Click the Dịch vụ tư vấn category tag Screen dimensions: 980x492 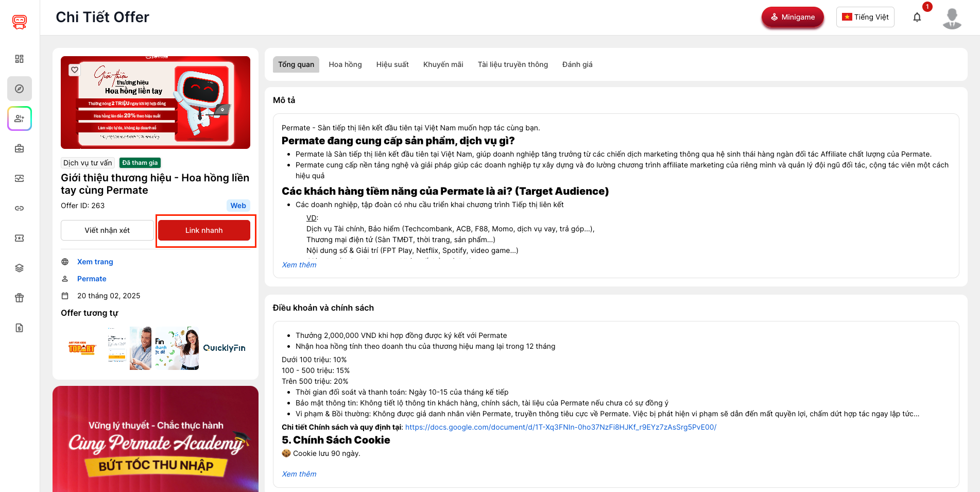pos(88,163)
